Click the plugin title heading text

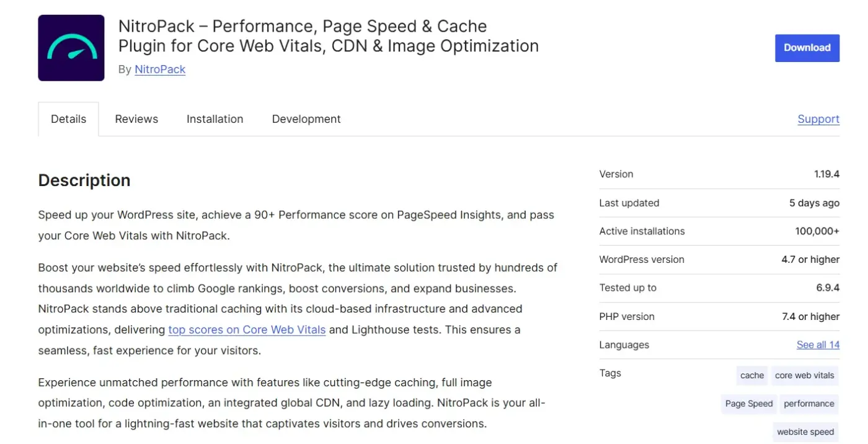point(329,36)
